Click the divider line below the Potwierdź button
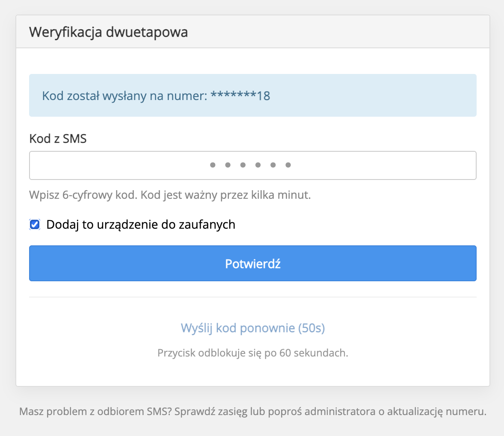The image size is (504, 436). [x=252, y=297]
